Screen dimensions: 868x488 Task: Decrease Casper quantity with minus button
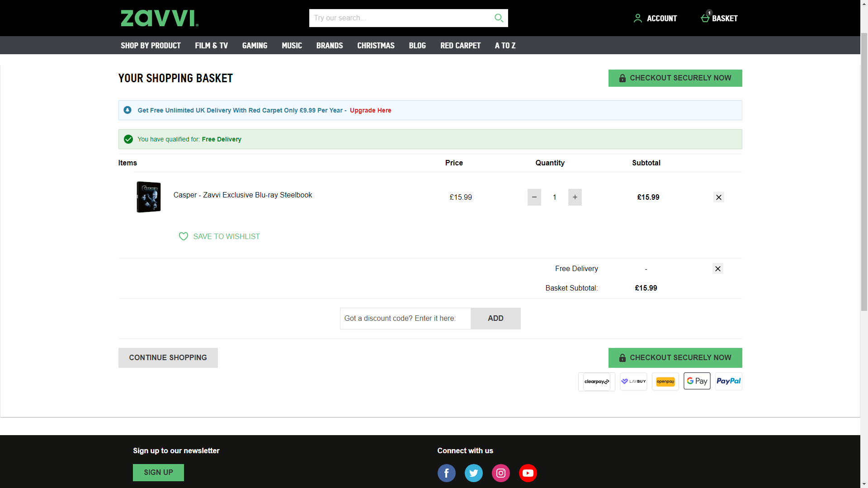coord(534,197)
